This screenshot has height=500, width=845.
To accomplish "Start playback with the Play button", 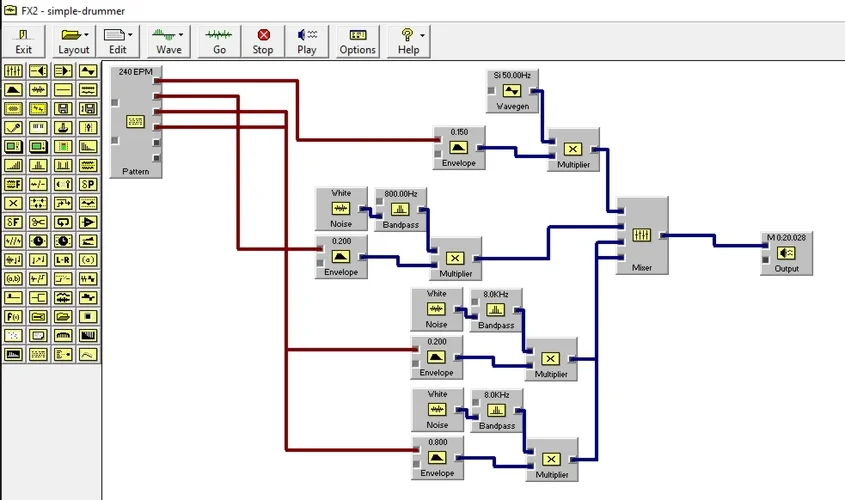I will [x=307, y=41].
